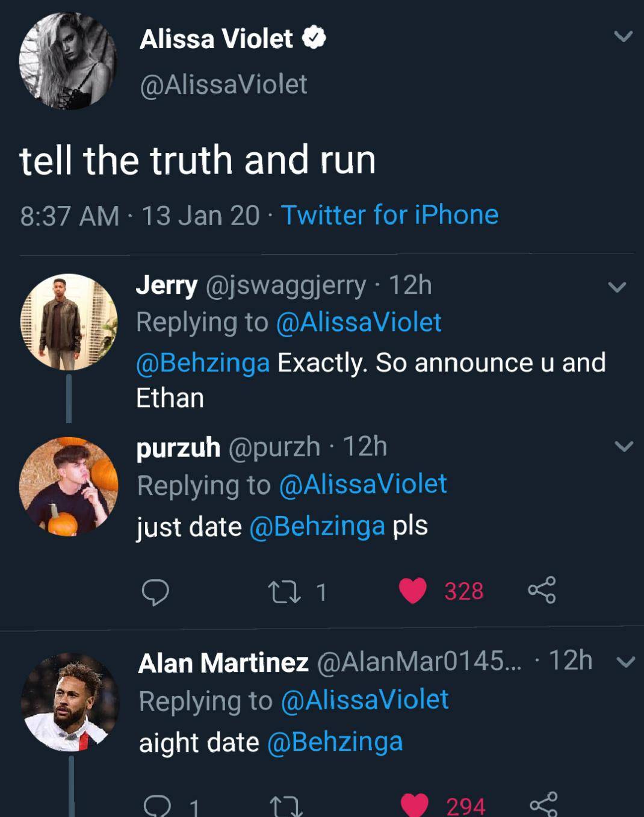
Task: Open purzuh's profile avatar
Action: tap(69, 486)
